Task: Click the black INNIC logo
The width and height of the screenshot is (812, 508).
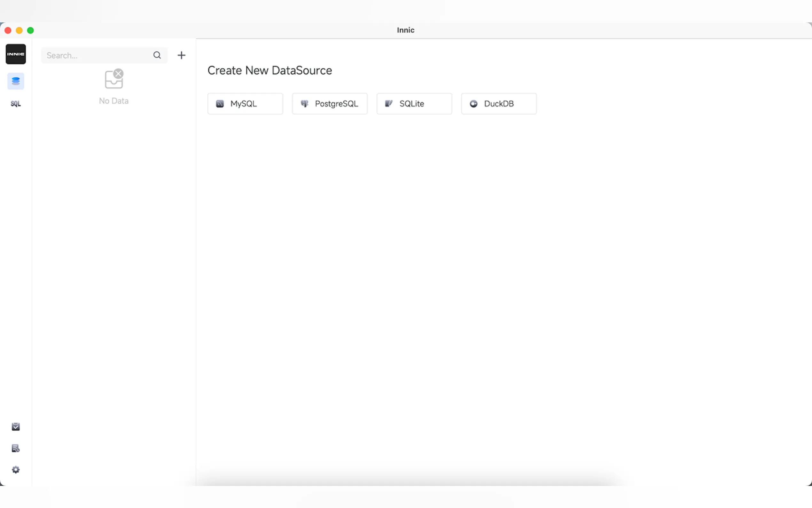Action: 15,54
